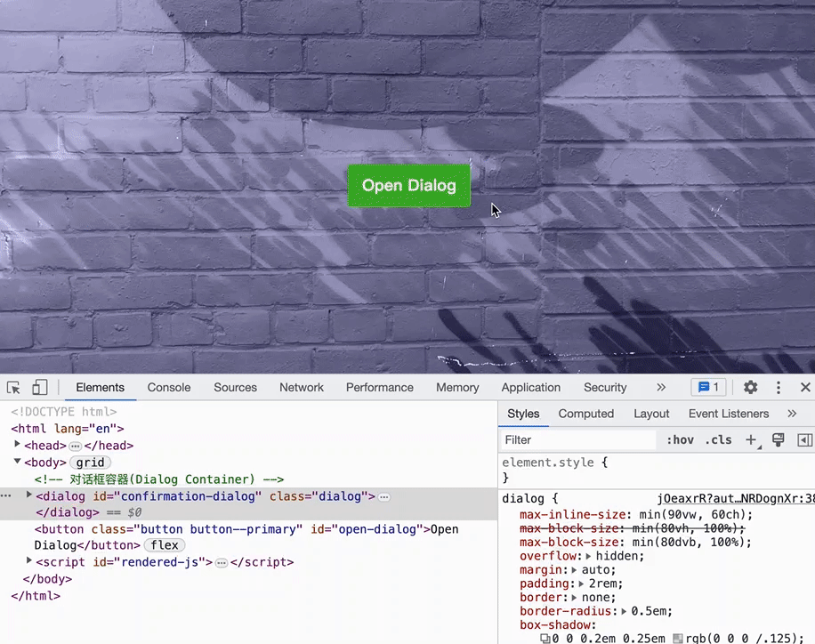Edit the max-block-size 80dvb value

point(688,542)
